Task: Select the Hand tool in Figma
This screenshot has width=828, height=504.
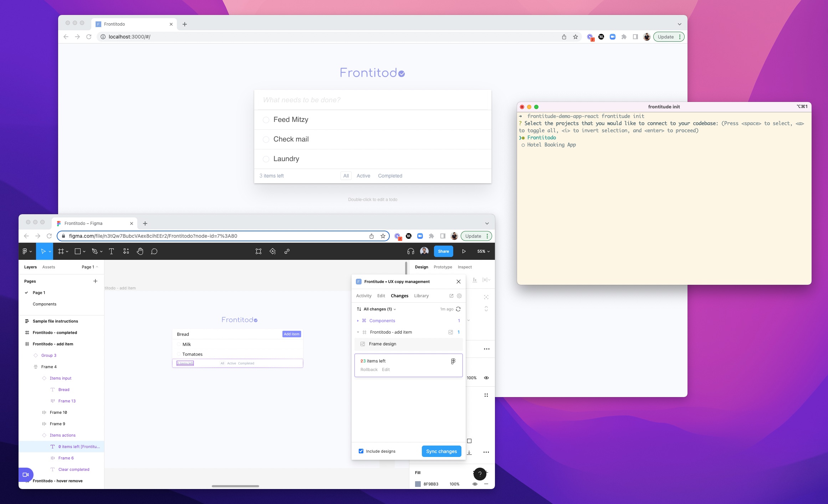Action: (140, 251)
